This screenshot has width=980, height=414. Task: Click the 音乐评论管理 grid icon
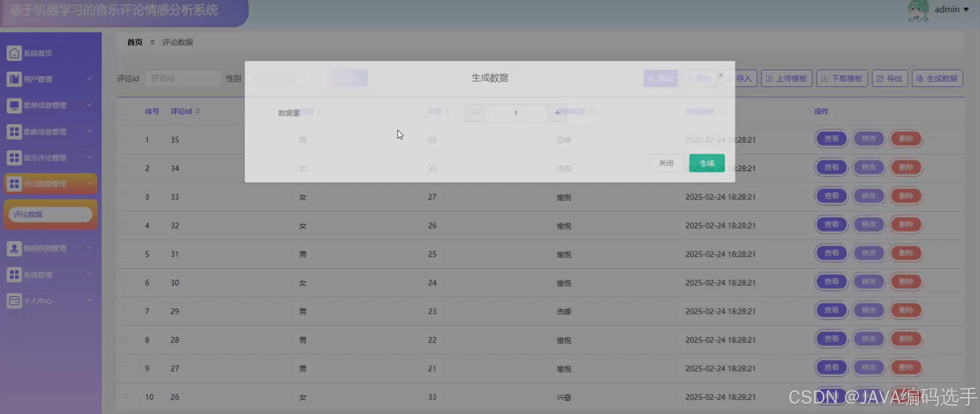pos(14,157)
